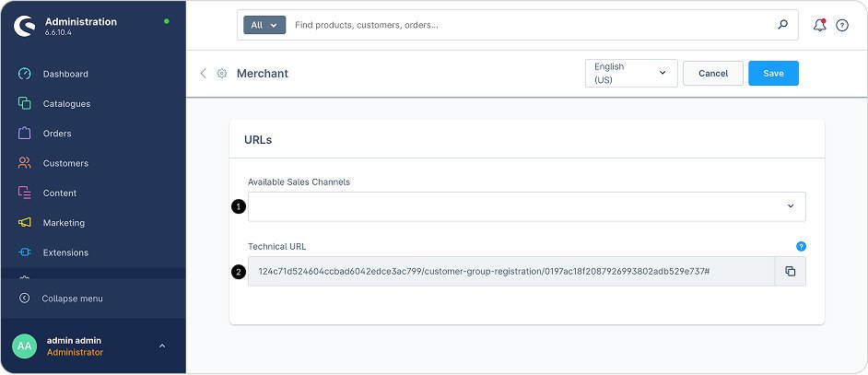Viewport: 868px width, 375px height.
Task: Open Dashboard in the sidebar
Action: point(65,74)
